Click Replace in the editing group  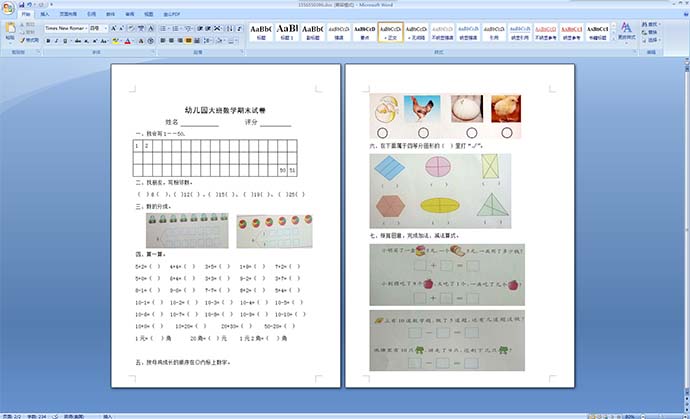coord(650,32)
